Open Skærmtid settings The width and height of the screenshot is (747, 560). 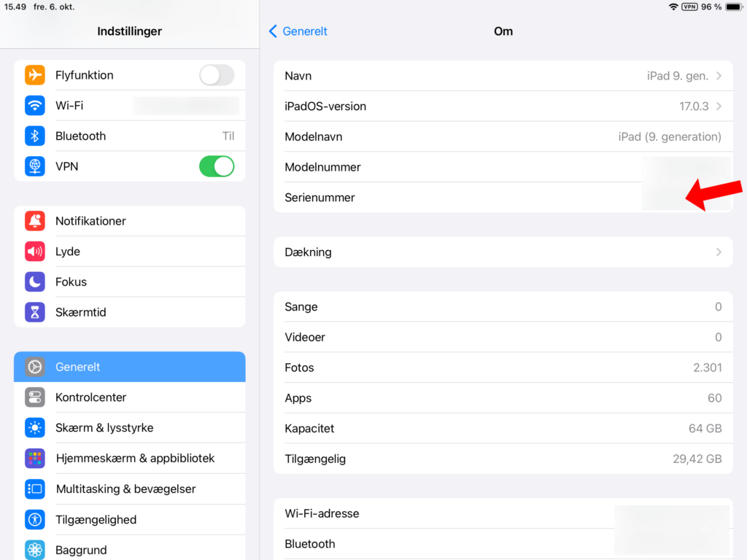click(x=130, y=312)
